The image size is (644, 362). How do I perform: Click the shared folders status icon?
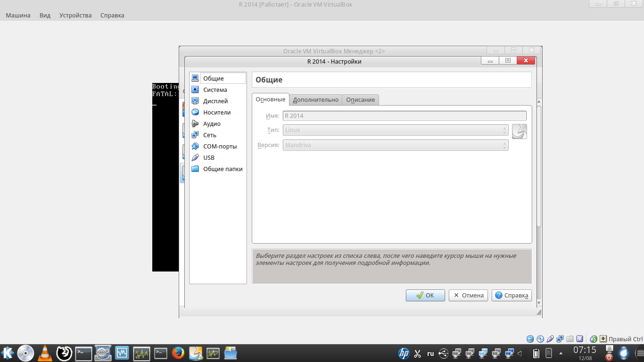pos(570,339)
